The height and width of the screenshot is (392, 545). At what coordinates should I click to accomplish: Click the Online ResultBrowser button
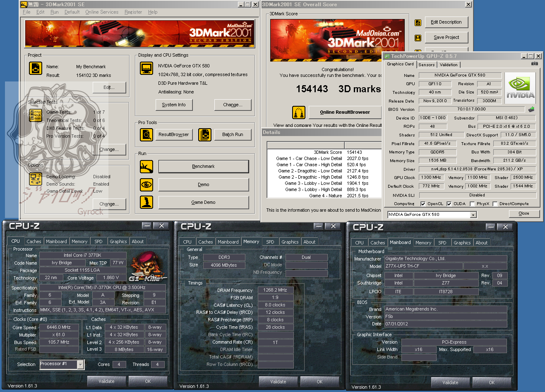pos(345,112)
